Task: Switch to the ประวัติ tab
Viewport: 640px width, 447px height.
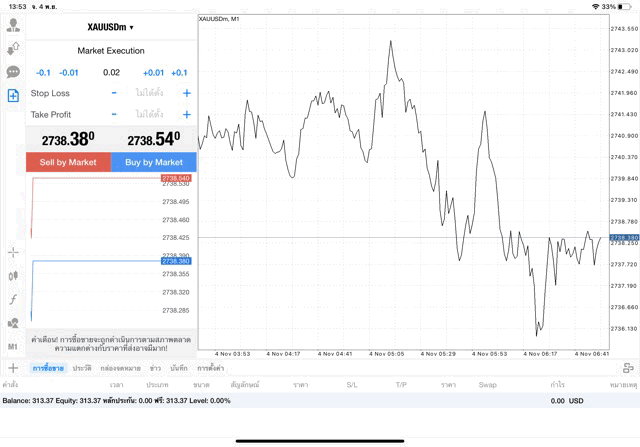Action: (81, 368)
